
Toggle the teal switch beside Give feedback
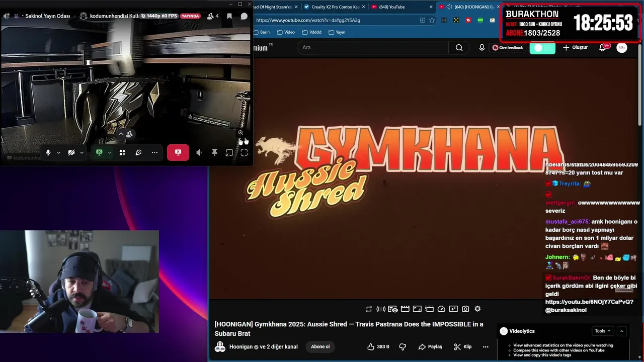point(542,47)
